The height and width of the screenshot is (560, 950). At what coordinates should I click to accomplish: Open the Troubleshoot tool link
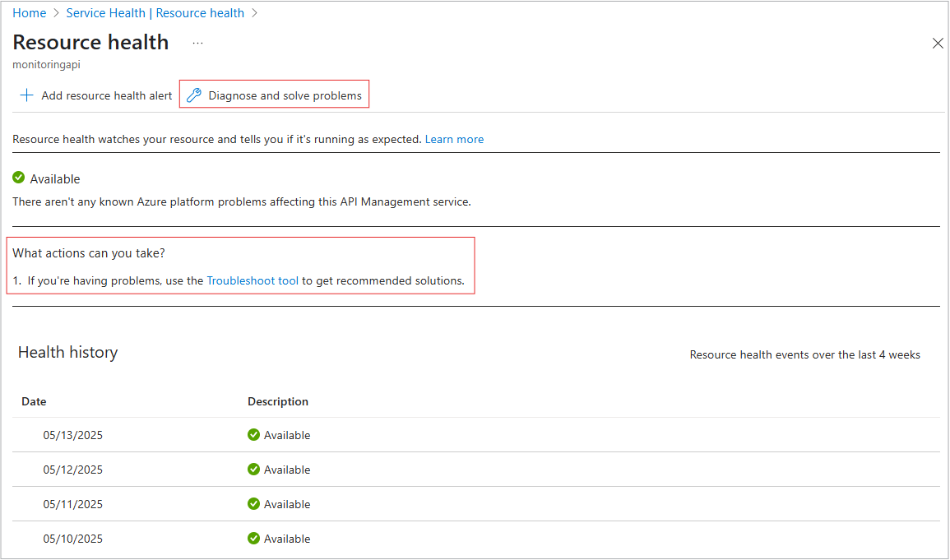[x=253, y=280]
